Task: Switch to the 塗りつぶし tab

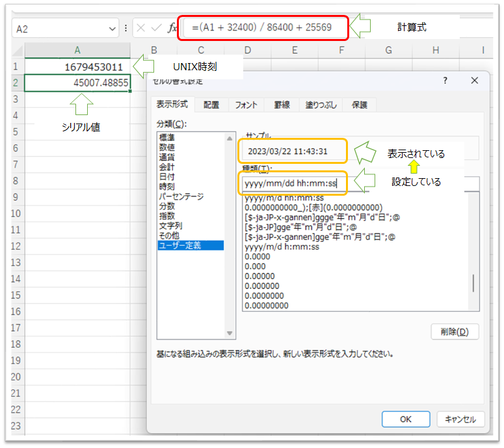Action: pos(321,105)
